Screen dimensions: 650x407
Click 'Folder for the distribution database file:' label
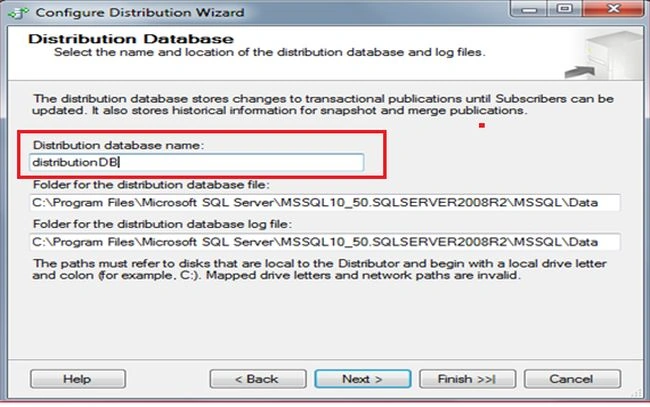151,184
